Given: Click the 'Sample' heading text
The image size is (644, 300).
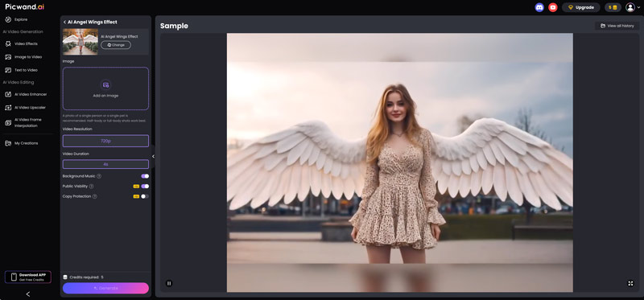Looking at the screenshot, I should (x=174, y=26).
